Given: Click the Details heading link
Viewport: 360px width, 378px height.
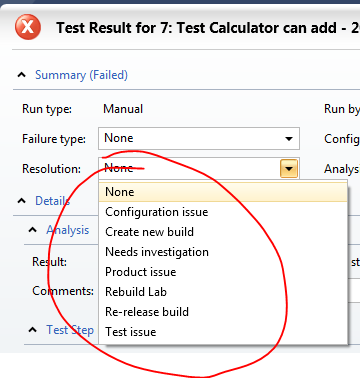Looking at the screenshot, I should [x=52, y=201].
